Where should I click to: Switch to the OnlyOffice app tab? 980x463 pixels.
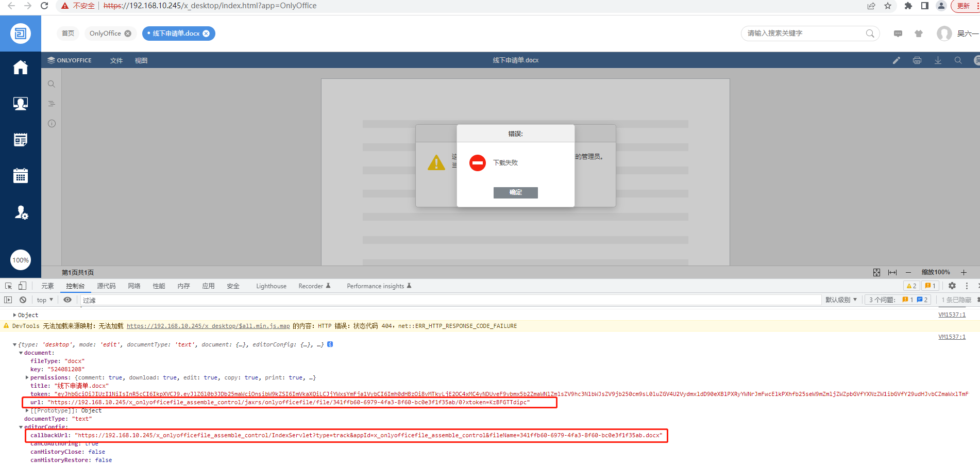coord(105,34)
